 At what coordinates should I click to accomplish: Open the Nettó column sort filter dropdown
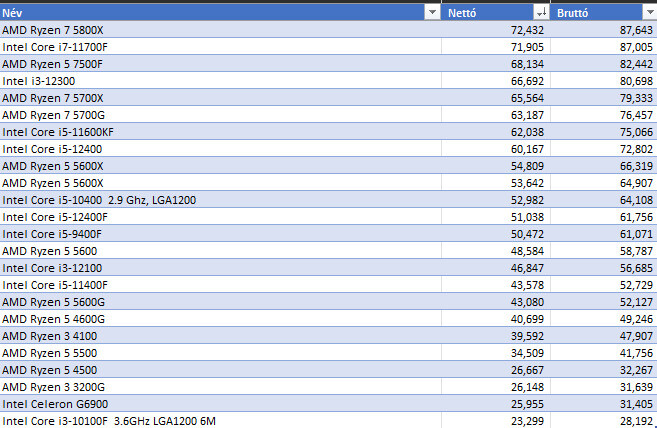(x=541, y=13)
